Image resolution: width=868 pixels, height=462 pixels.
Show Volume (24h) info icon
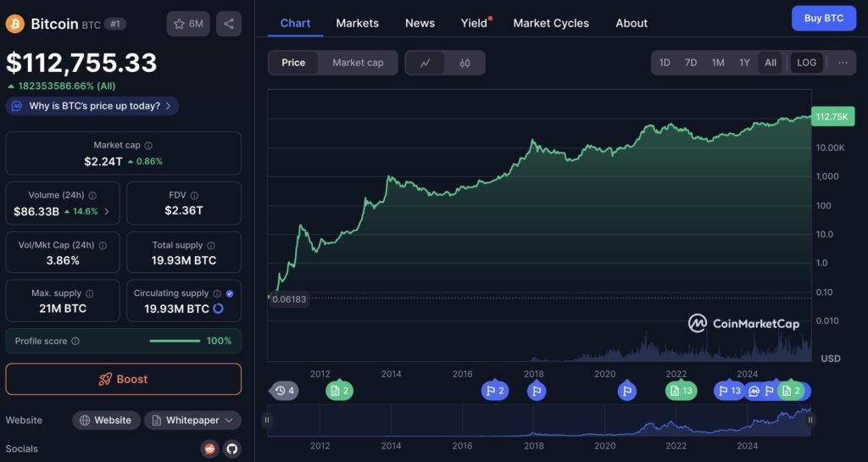[x=92, y=195]
